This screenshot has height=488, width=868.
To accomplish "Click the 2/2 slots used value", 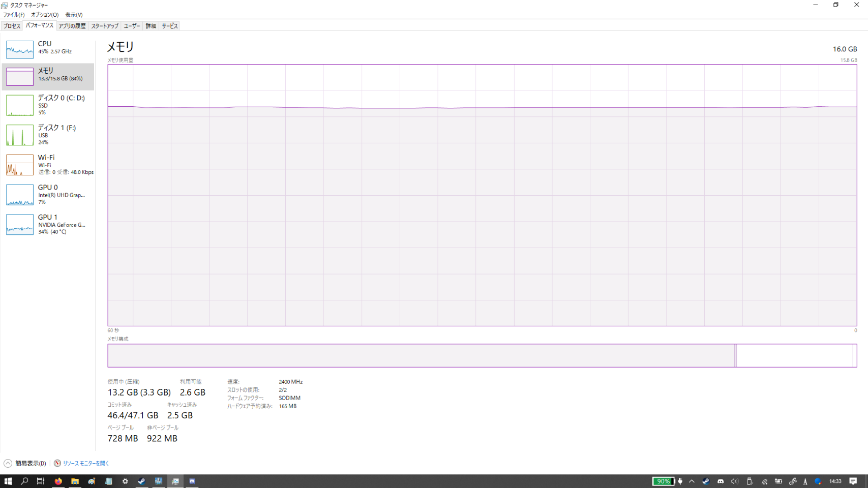I will click(283, 390).
